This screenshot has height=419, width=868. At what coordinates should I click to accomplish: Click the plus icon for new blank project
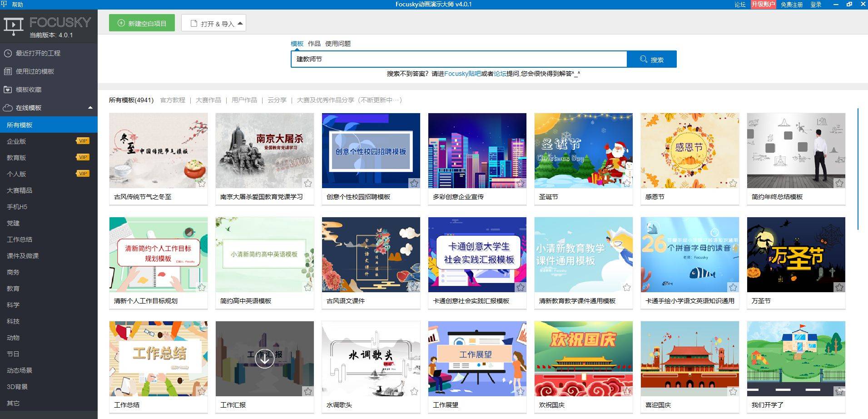click(121, 23)
